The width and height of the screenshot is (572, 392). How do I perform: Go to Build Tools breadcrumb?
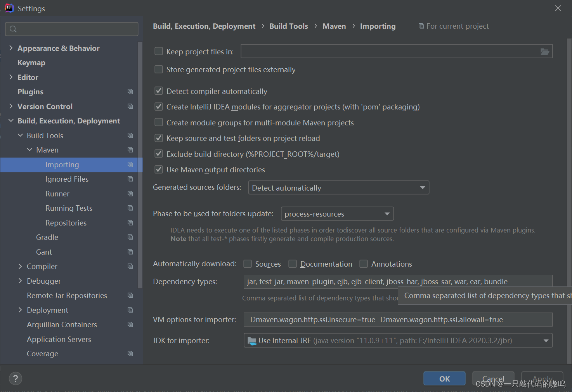pyautogui.click(x=289, y=26)
